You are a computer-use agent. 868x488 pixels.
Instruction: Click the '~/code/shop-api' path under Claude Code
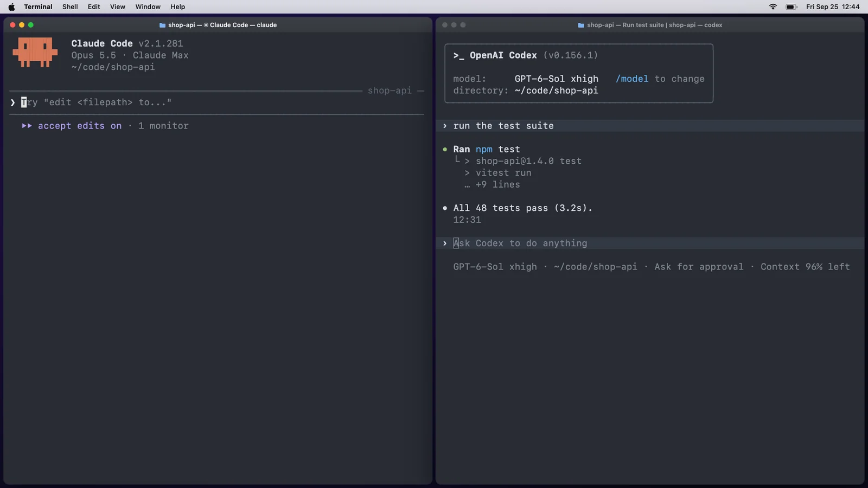tap(113, 67)
